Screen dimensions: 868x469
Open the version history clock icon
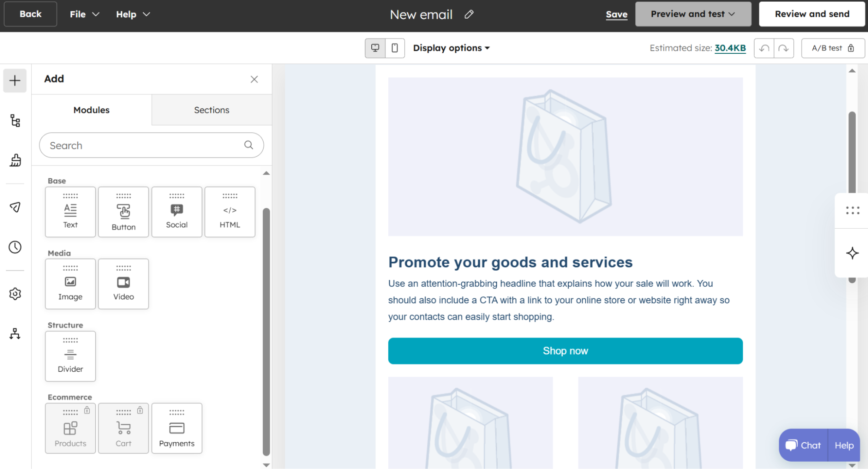pyautogui.click(x=15, y=247)
